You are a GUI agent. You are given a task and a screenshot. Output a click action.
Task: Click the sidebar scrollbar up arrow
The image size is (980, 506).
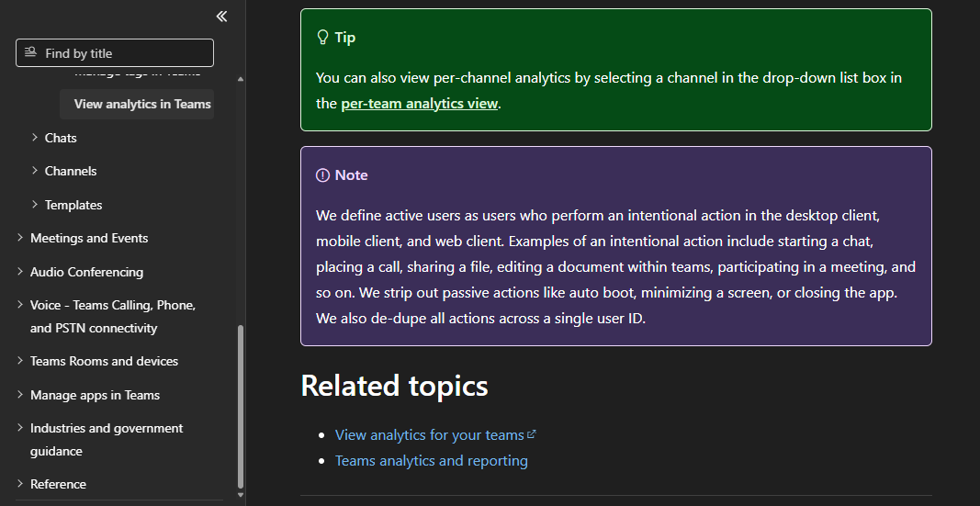241,79
